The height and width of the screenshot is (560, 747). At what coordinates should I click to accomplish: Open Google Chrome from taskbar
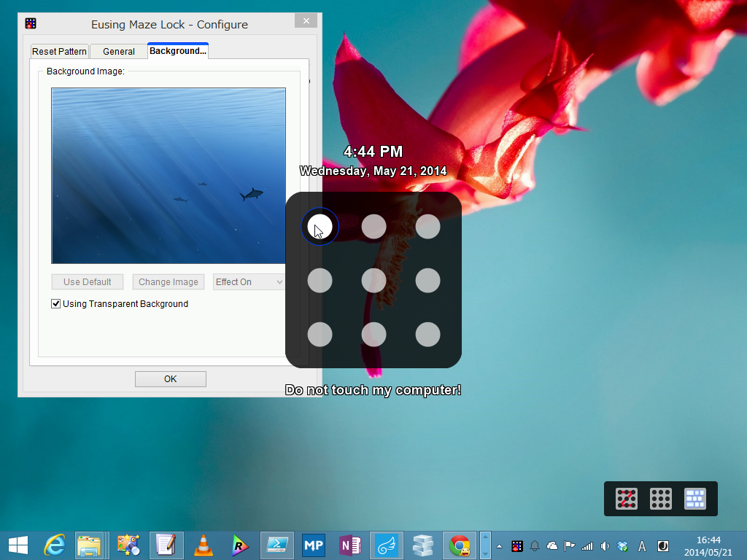point(460,545)
